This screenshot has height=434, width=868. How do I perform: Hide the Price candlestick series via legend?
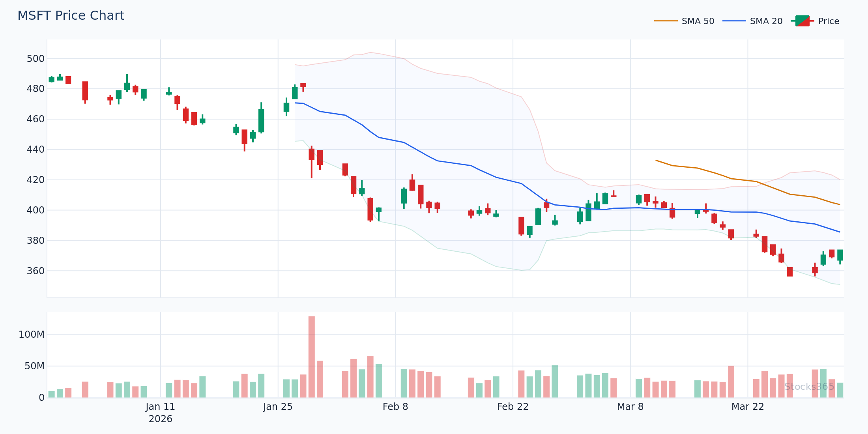tap(828, 21)
